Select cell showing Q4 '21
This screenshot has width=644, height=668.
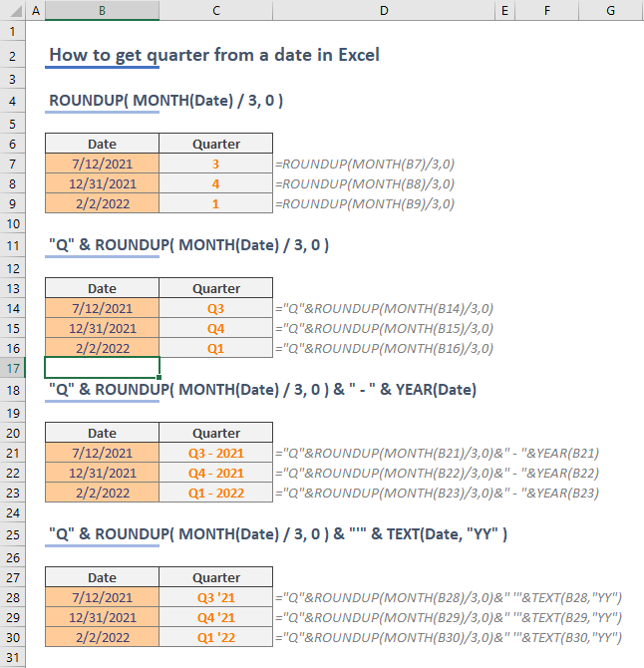point(216,617)
